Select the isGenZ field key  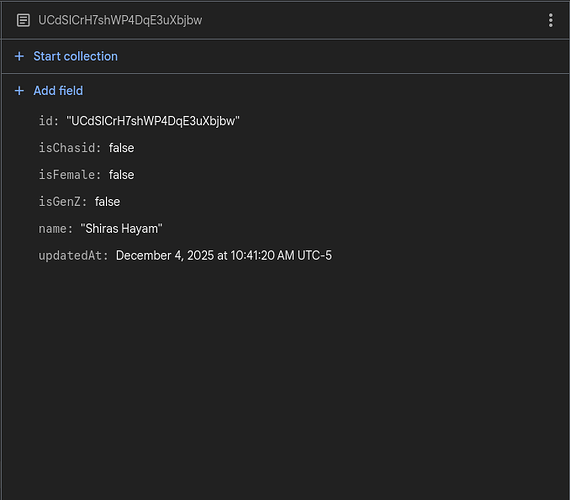coord(63,201)
